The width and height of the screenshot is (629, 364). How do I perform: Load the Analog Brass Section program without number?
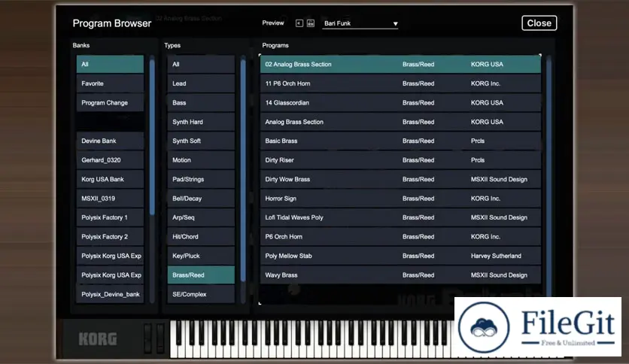pos(400,122)
